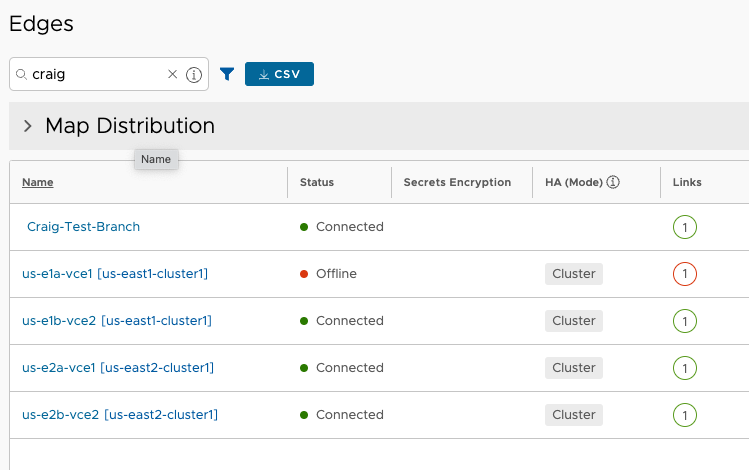Open the filter funnel icon

point(227,74)
